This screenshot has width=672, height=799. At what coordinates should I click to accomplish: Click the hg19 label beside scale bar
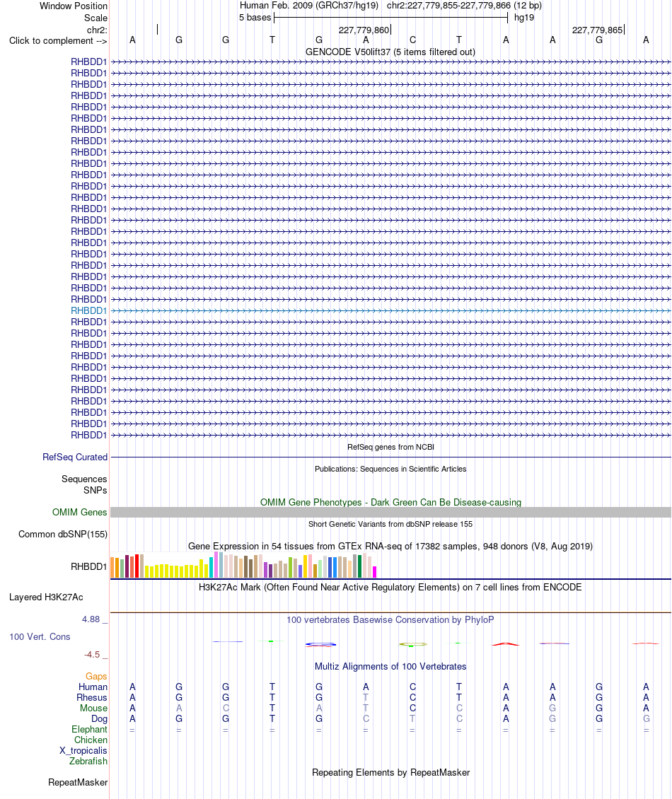click(524, 18)
